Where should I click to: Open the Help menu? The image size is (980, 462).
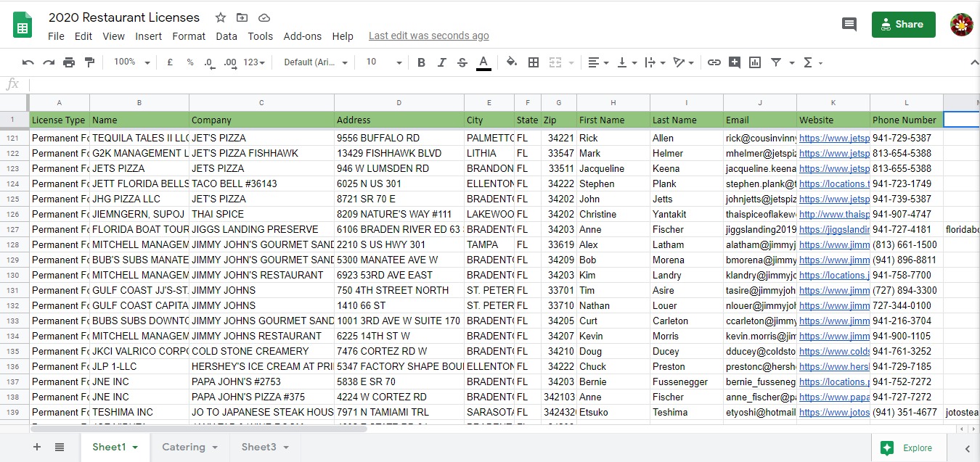[x=343, y=36]
